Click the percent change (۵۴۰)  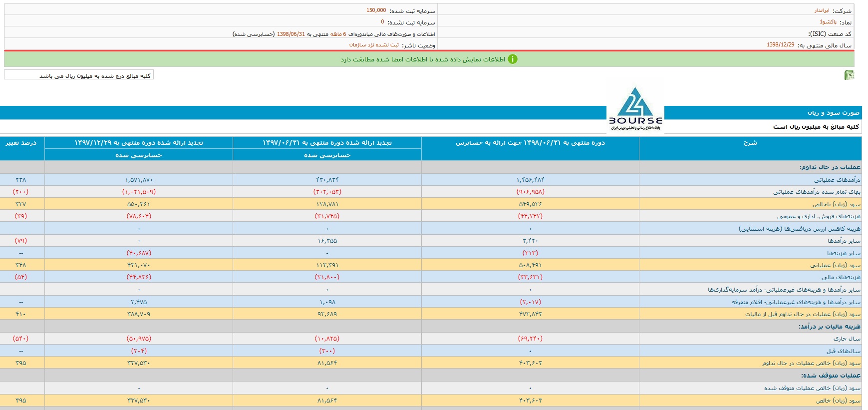click(21, 339)
